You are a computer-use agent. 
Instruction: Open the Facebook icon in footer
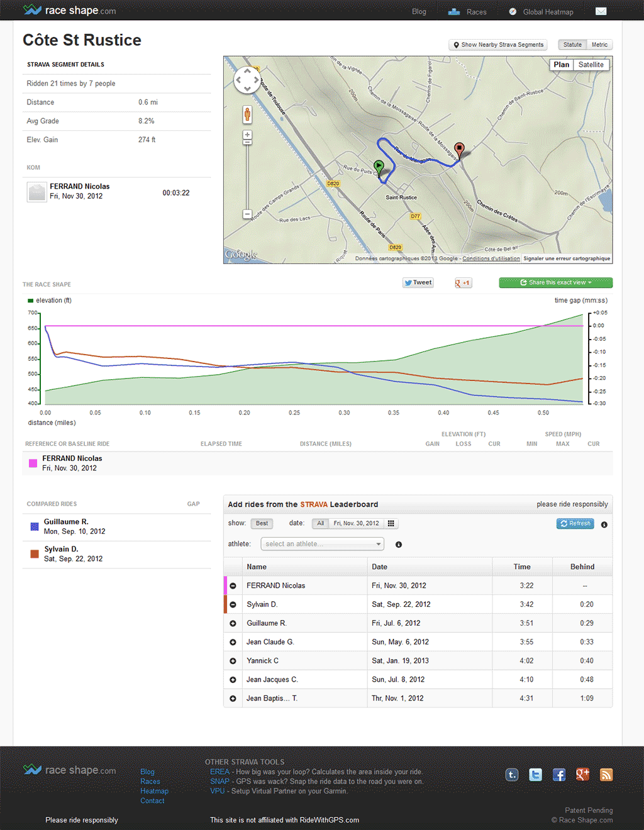pos(559,775)
